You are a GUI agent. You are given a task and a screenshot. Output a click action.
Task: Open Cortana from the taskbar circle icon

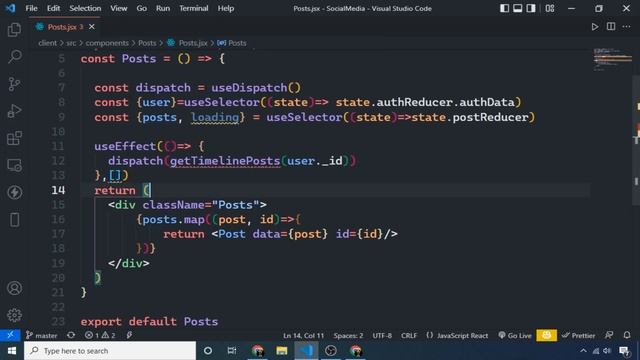[208, 351]
